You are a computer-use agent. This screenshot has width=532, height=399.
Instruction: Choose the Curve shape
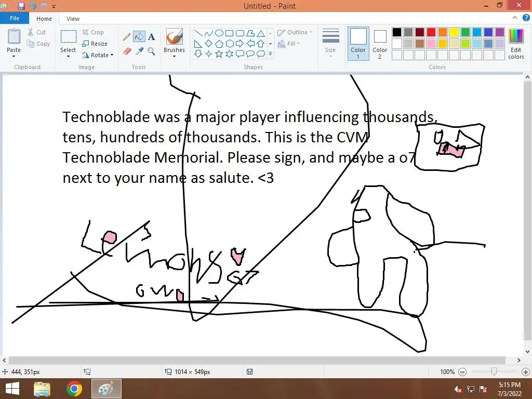click(x=209, y=33)
